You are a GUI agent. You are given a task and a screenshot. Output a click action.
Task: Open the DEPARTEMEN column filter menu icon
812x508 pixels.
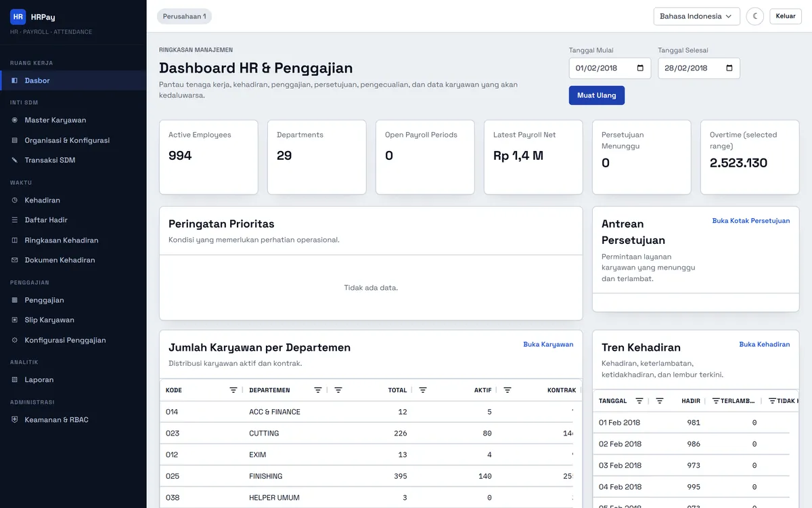[x=318, y=390]
